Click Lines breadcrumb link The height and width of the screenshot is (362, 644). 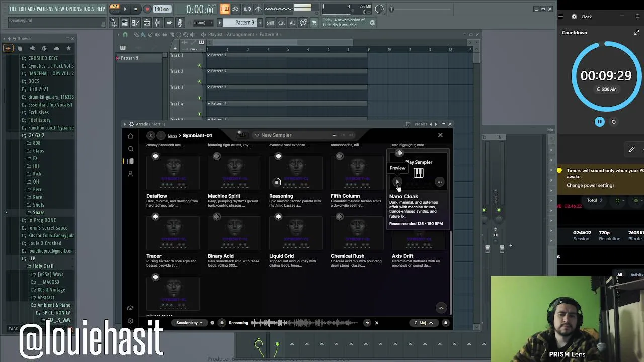coord(173,135)
